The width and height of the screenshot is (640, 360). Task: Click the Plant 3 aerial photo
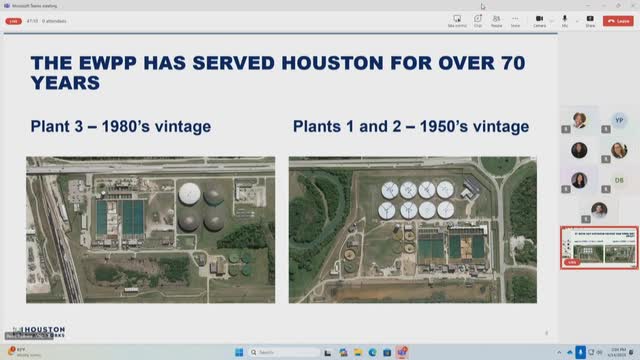click(x=151, y=230)
